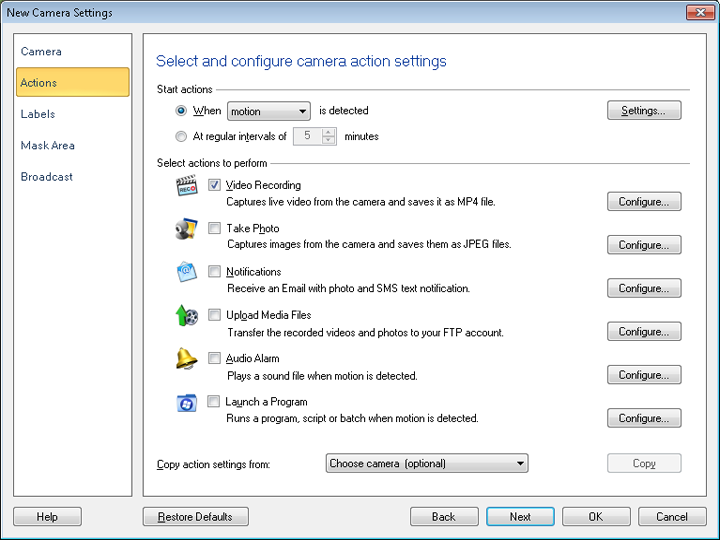Click the Audio Alarm bell icon

[x=186, y=360]
